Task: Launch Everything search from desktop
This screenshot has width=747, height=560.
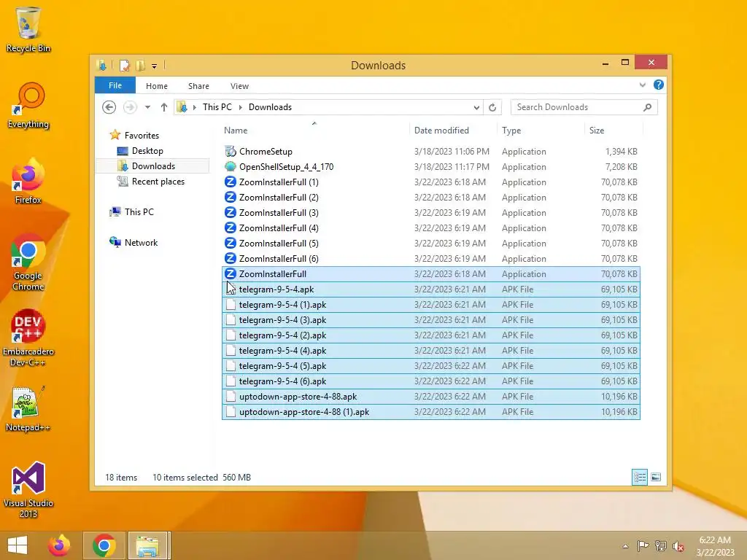Action: (28, 106)
